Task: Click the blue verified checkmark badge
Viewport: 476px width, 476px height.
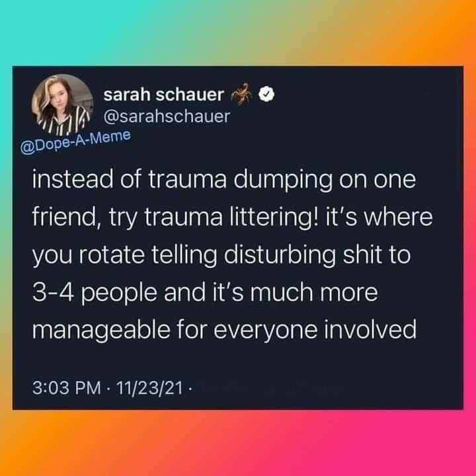Action: pos(266,94)
